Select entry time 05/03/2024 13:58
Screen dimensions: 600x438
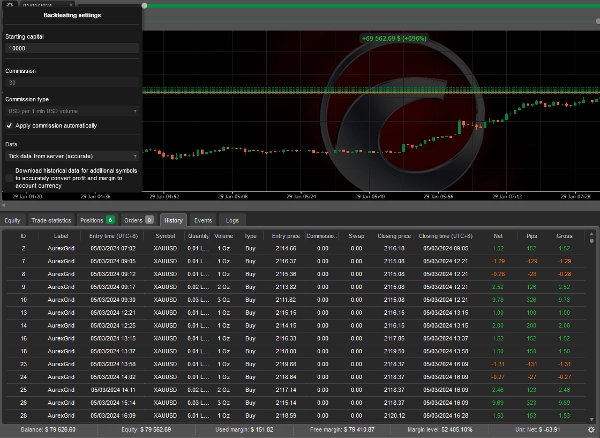pyautogui.click(x=113, y=364)
